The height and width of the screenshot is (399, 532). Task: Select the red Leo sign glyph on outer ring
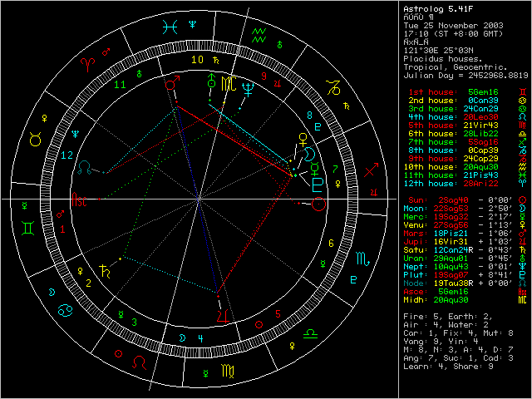139,362
